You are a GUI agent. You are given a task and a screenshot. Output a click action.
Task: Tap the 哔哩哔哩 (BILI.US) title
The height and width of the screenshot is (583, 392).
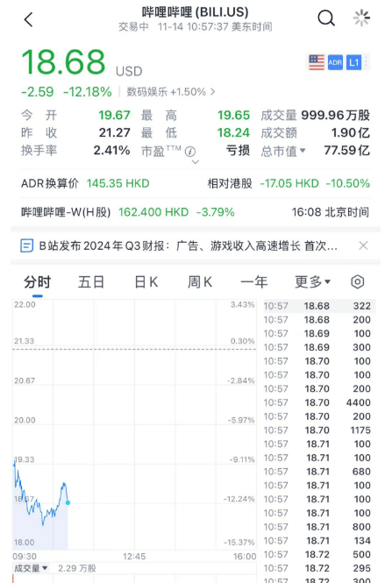195,12
